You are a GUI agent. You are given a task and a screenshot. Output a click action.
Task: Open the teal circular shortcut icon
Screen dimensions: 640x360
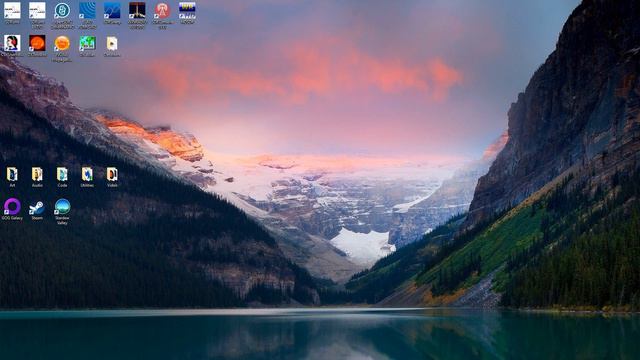click(x=62, y=11)
